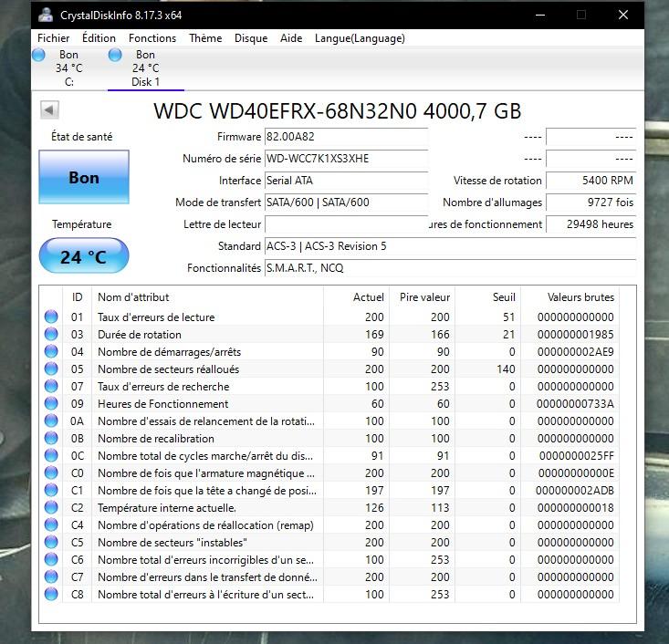The width and height of the screenshot is (669, 644).
Task: Click the Pire valeur column header
Action: pyautogui.click(x=422, y=296)
